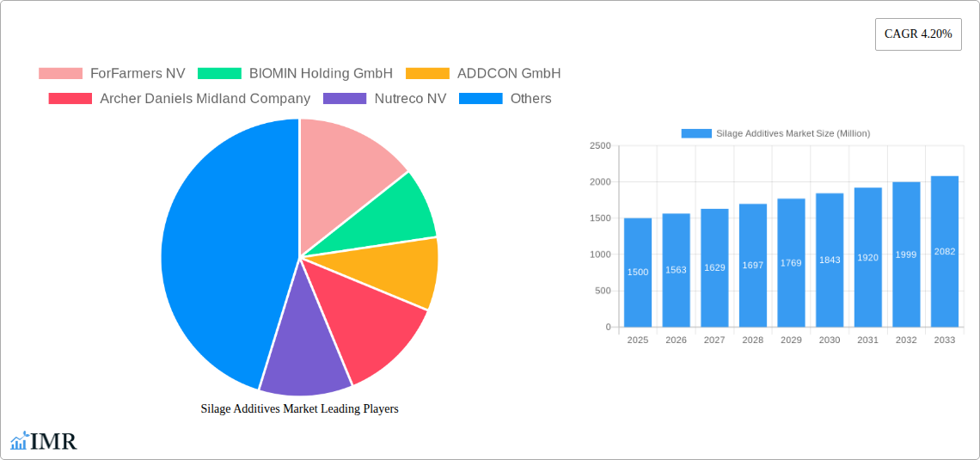The image size is (980, 460).
Task: Click the CAGR 4.20% badge
Action: (x=917, y=34)
